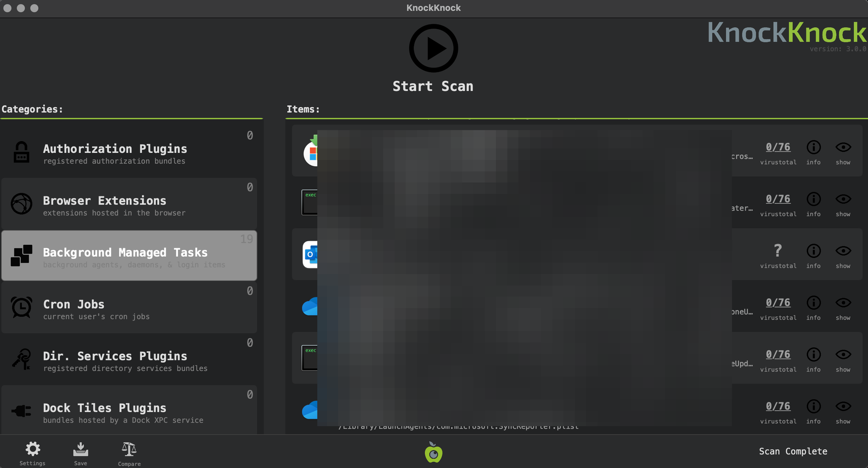Select the OneDrive icon of the SyncReporter.plist item
This screenshot has height=468, width=868.
(310, 410)
